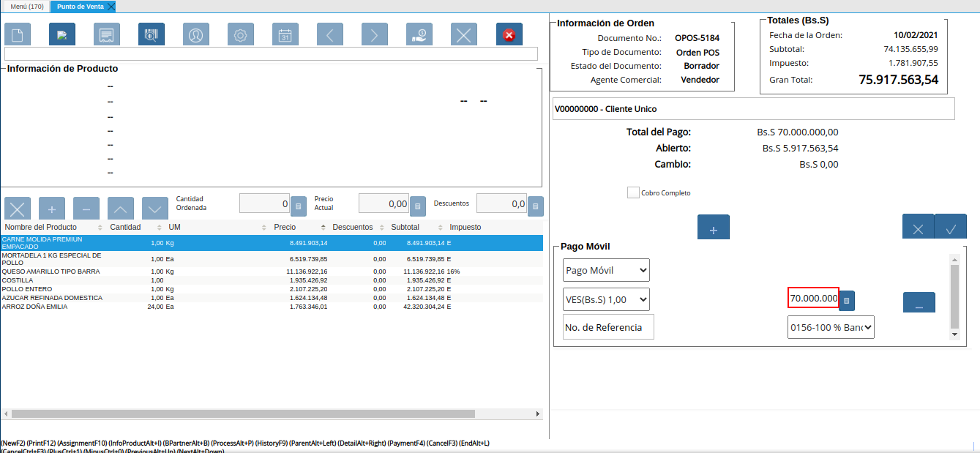Viewport: 980px width, 453px height.
Task: Confirm payment with the checkmark button
Action: tap(951, 228)
